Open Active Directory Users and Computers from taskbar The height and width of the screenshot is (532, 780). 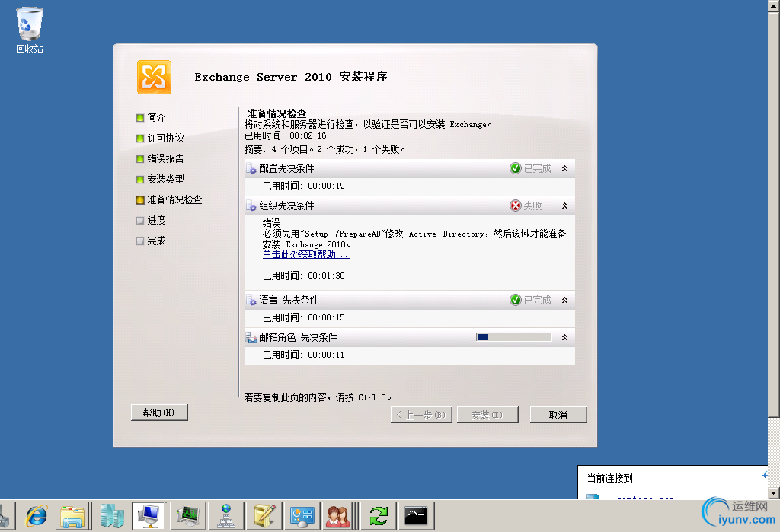(x=338, y=515)
